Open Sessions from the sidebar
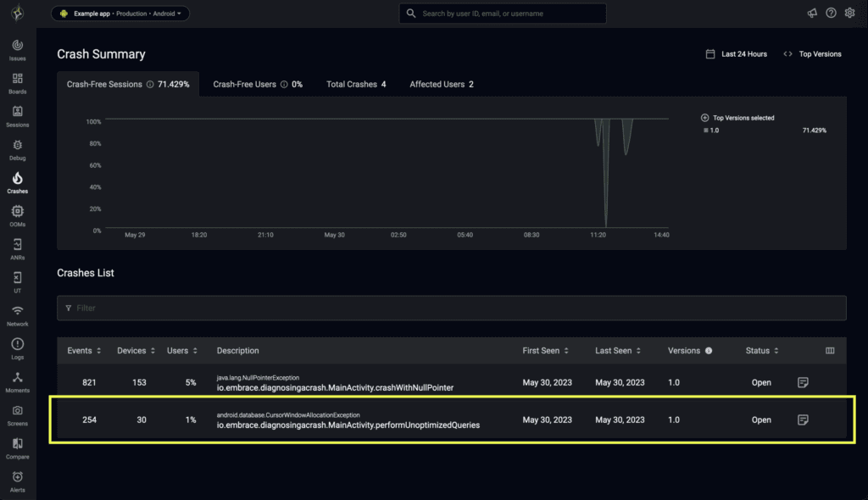Viewport: 868px width, 500px height. coord(17,116)
